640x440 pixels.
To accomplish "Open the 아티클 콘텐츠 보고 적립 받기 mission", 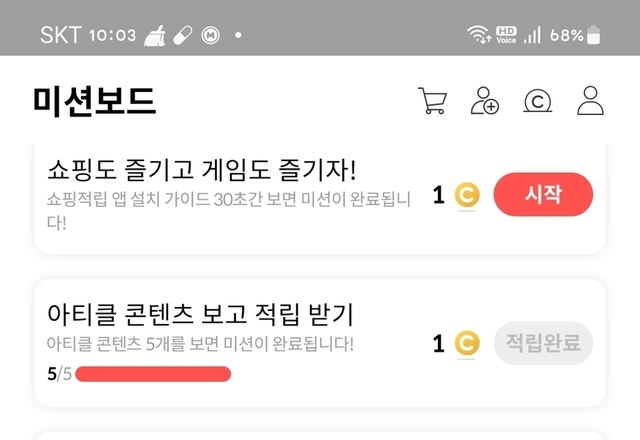I will tap(201, 315).
